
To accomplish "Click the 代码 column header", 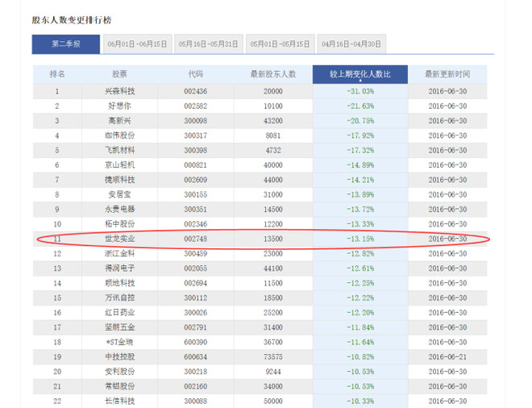I will pos(196,74).
